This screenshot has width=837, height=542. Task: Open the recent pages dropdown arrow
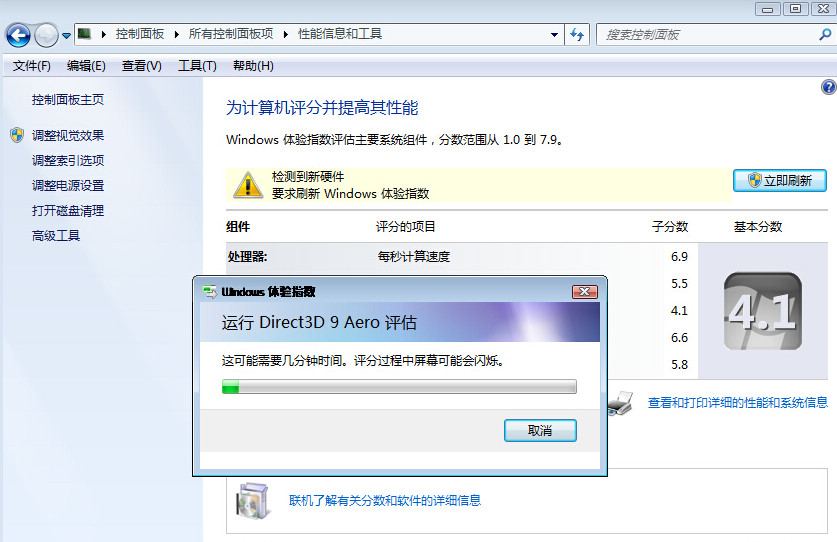(67, 35)
